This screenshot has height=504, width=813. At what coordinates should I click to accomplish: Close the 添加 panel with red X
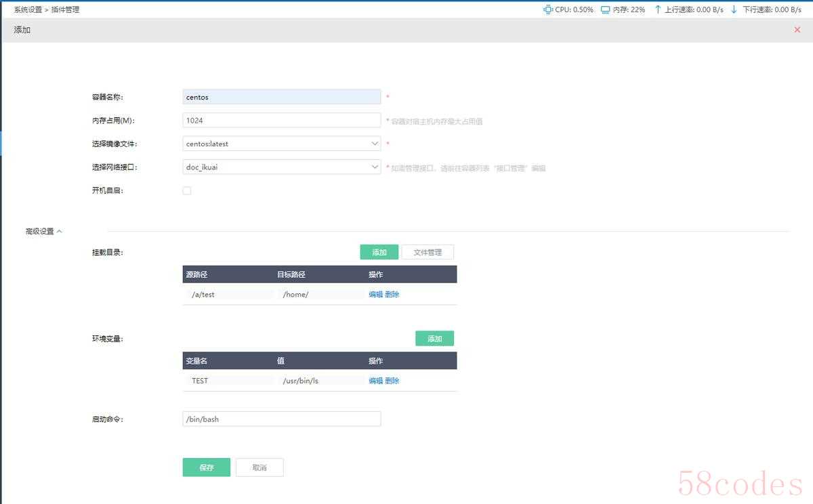tap(797, 30)
